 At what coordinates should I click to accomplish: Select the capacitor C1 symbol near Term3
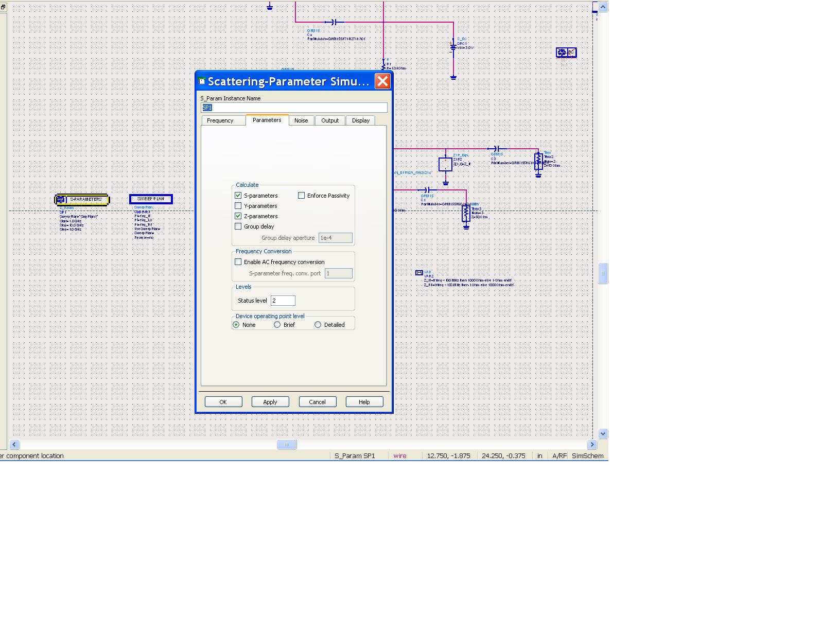click(x=427, y=190)
